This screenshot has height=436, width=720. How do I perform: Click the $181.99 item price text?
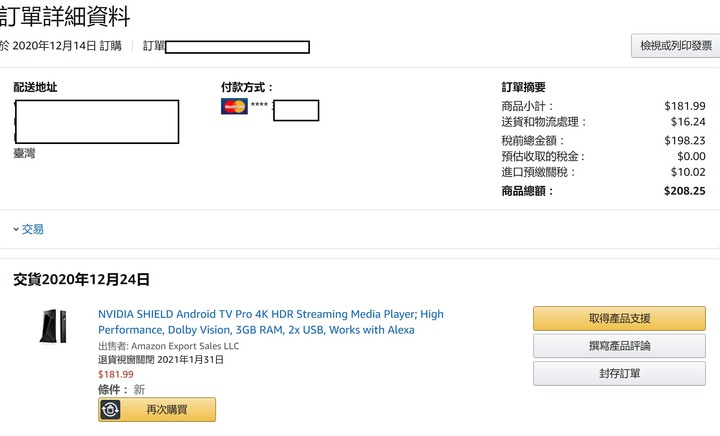(116, 375)
